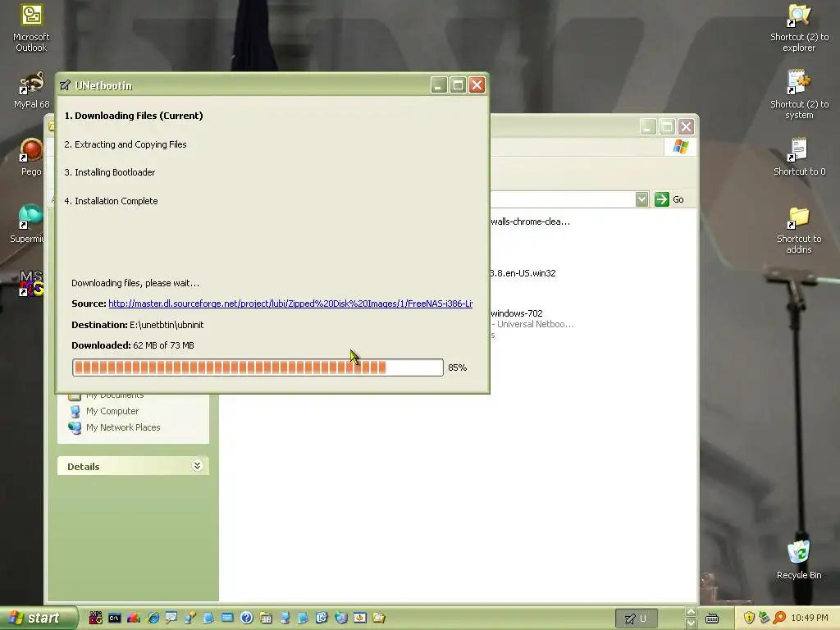Click 'Downloading files, please wait…' status text
The width and height of the screenshot is (840, 630).
(135, 283)
